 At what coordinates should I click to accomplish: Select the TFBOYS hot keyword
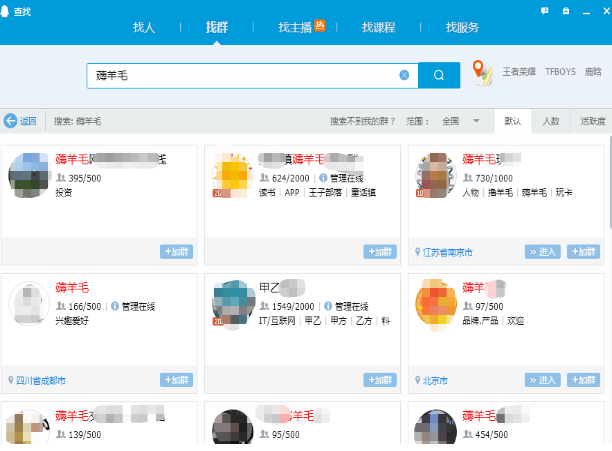pyautogui.click(x=560, y=72)
